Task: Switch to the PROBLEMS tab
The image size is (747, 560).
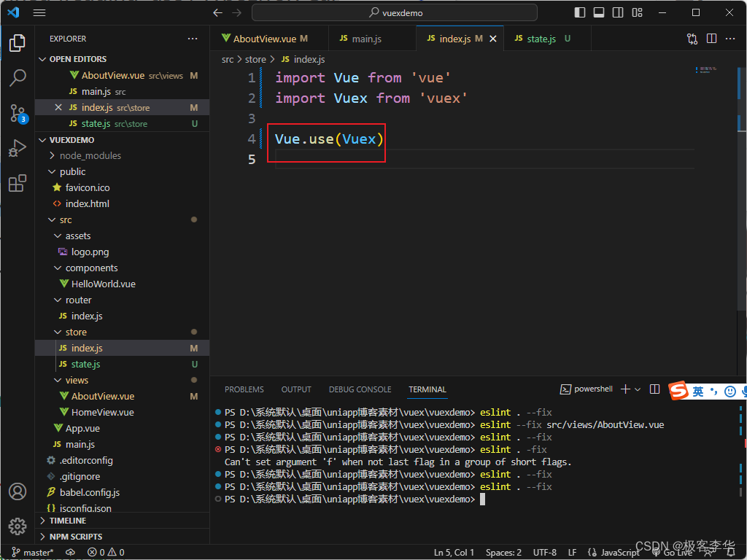Action: tap(244, 389)
